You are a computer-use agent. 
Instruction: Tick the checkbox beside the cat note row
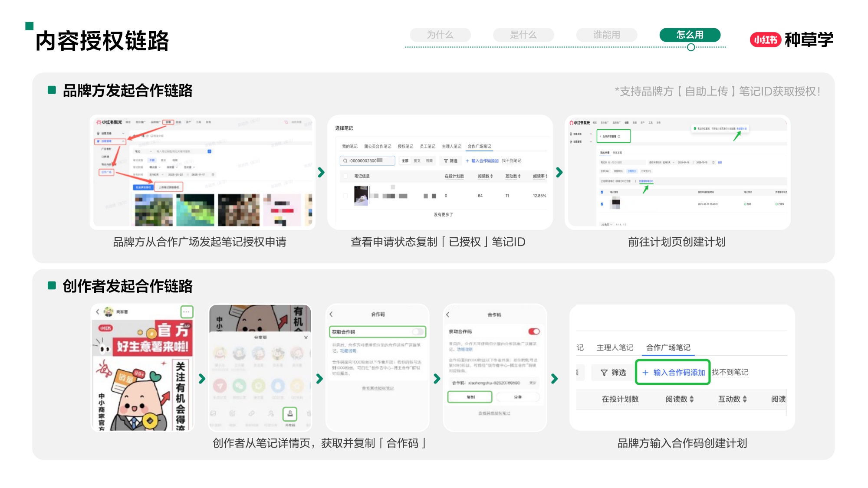(x=345, y=196)
